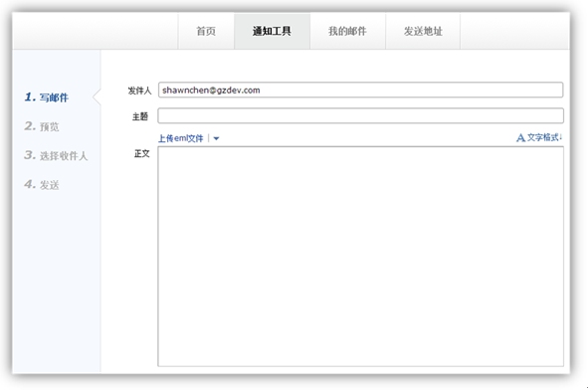588x390 pixels.
Task: Focus the 主题 subject input field
Action: 360,115
